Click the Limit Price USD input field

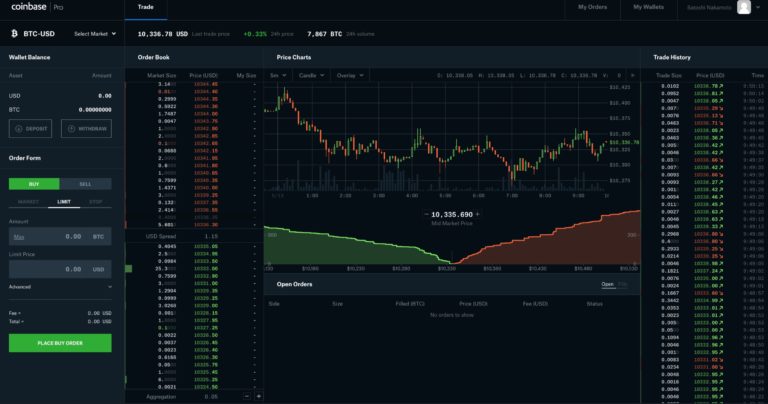60,269
